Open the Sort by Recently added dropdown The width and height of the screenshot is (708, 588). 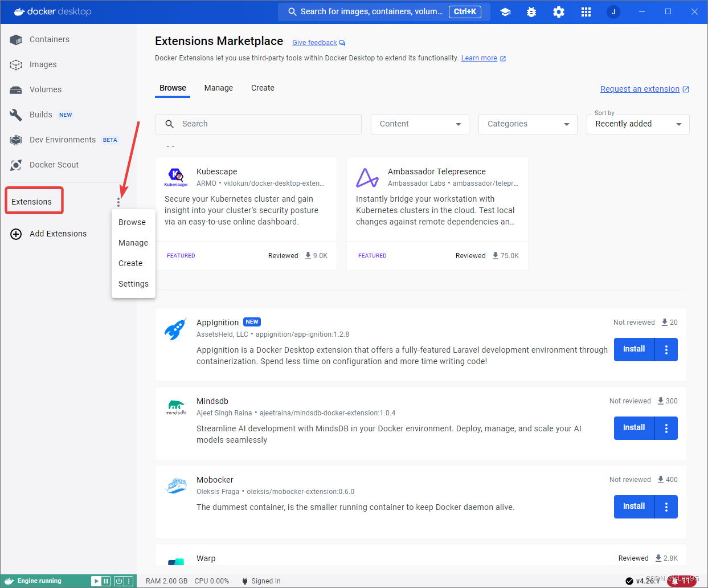638,124
